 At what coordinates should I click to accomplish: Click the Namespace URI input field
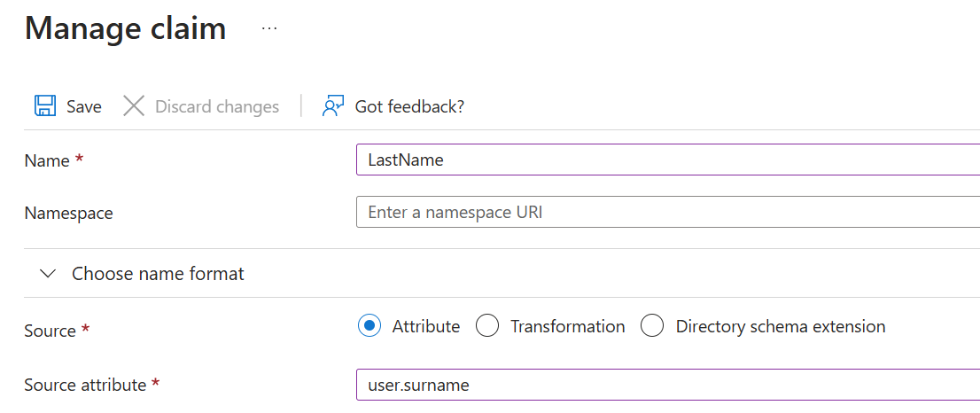pos(668,213)
